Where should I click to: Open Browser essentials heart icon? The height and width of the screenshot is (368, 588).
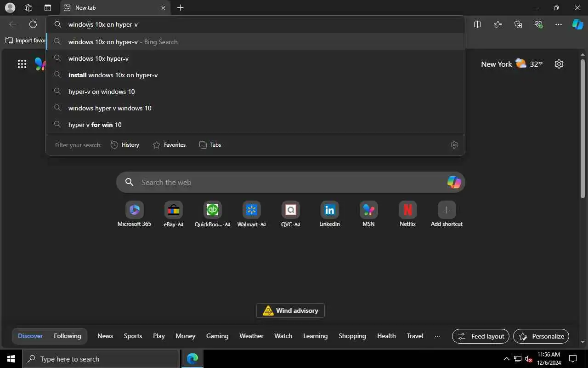pyautogui.click(x=539, y=24)
